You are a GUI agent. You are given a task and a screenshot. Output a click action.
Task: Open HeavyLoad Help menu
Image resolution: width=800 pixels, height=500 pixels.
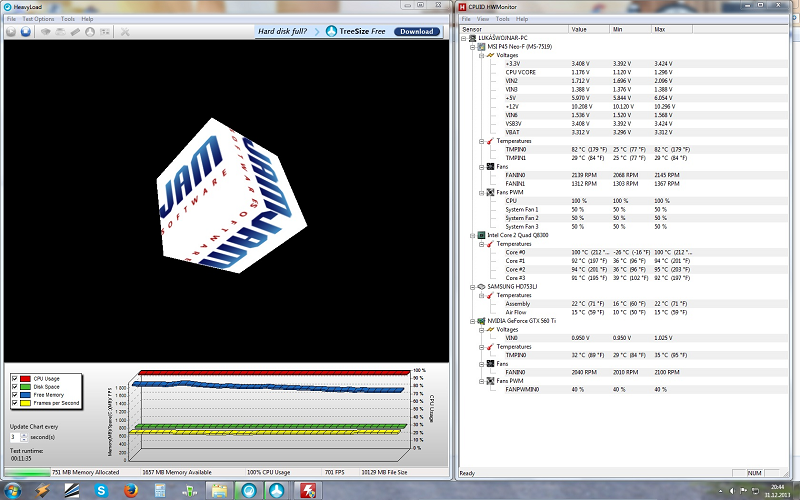[x=87, y=19]
